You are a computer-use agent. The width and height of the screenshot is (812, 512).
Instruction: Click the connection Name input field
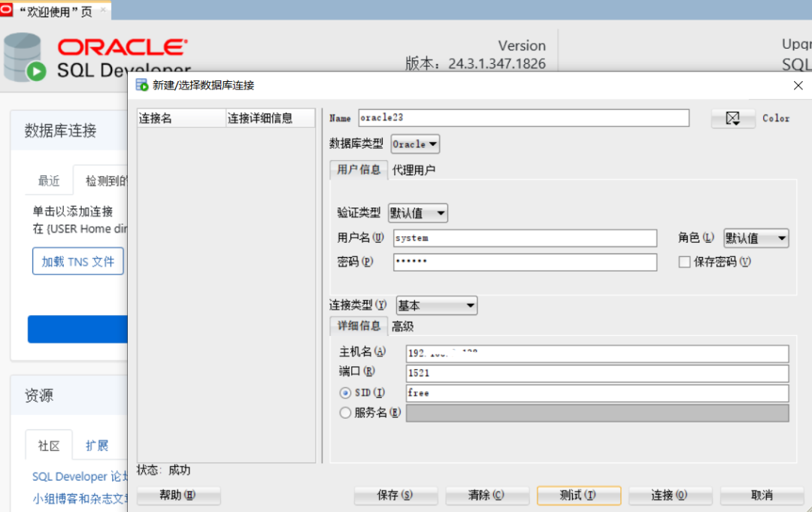pos(523,118)
